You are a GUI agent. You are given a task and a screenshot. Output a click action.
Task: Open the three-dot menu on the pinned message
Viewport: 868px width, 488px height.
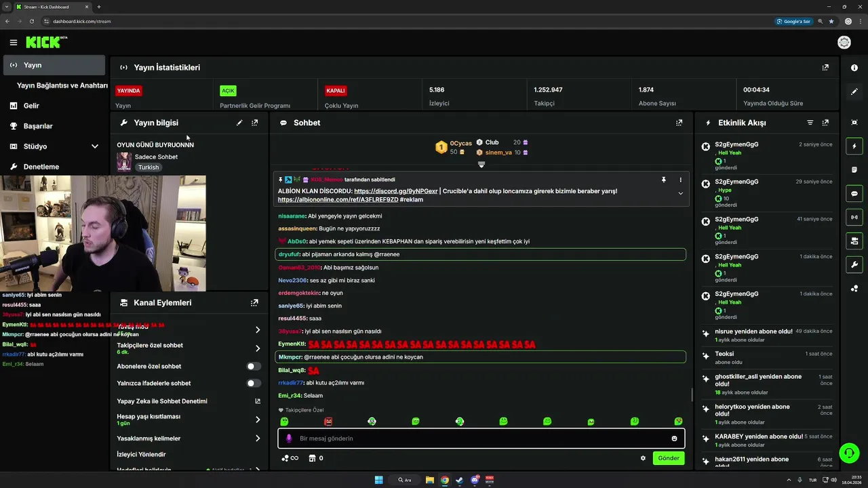tap(680, 180)
